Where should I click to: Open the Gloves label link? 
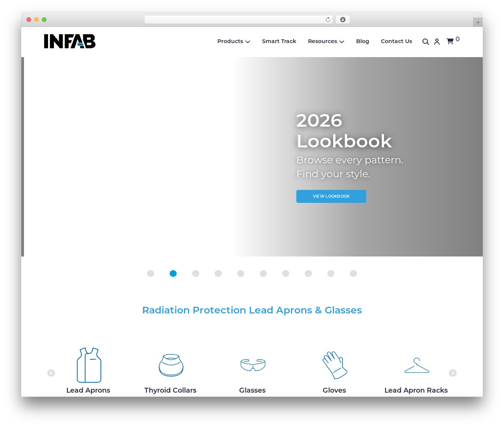(x=334, y=390)
